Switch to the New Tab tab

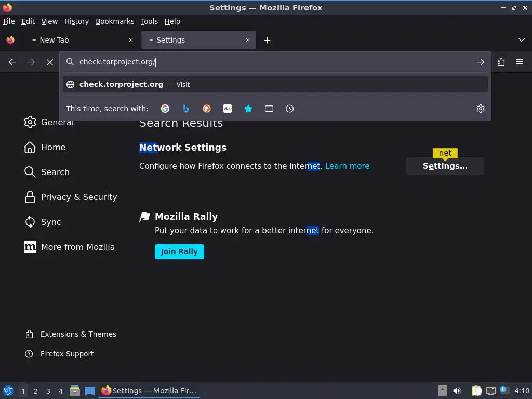[x=82, y=40]
